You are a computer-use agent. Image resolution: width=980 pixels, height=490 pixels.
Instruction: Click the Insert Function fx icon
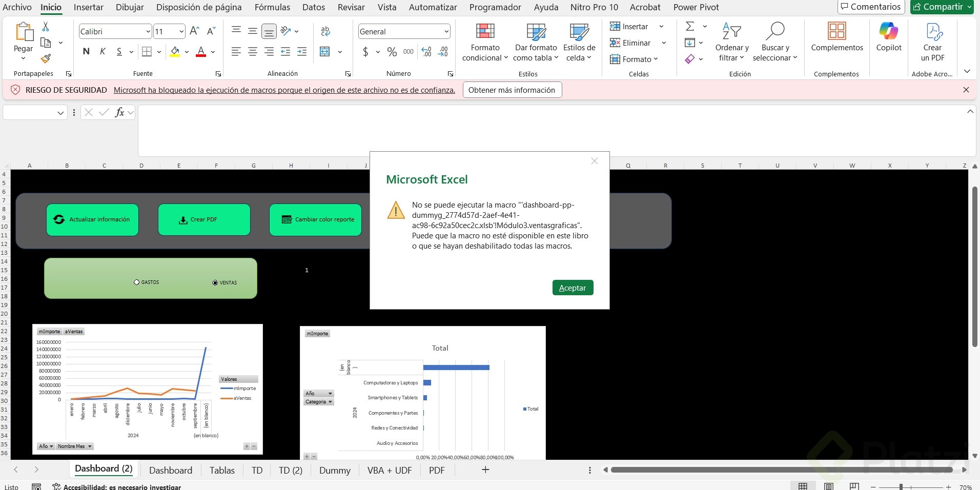[119, 112]
